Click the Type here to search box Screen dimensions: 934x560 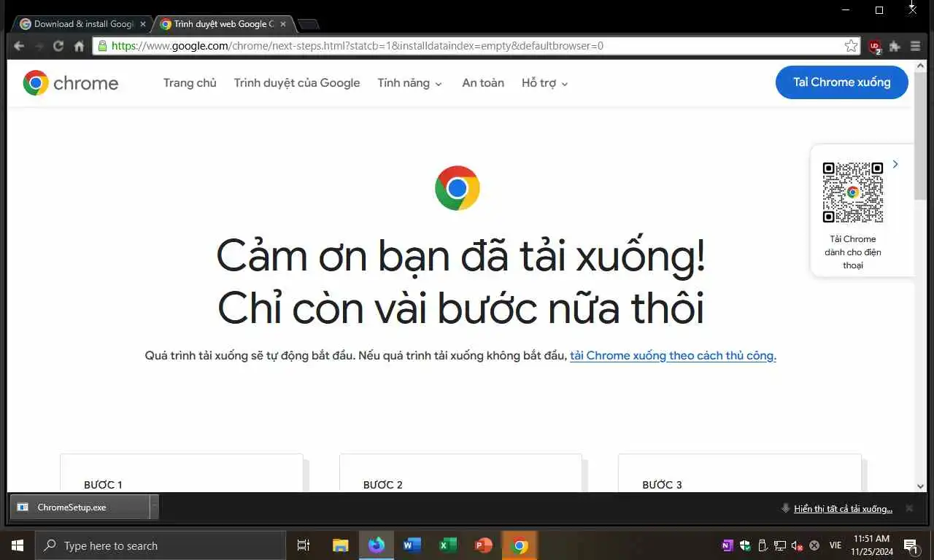point(161,545)
